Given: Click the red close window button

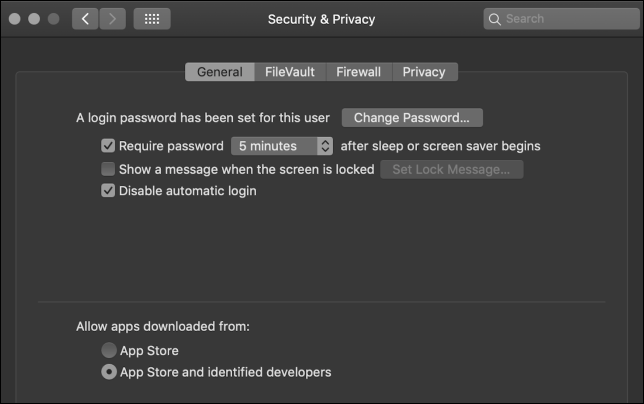Looking at the screenshot, I should (14, 19).
